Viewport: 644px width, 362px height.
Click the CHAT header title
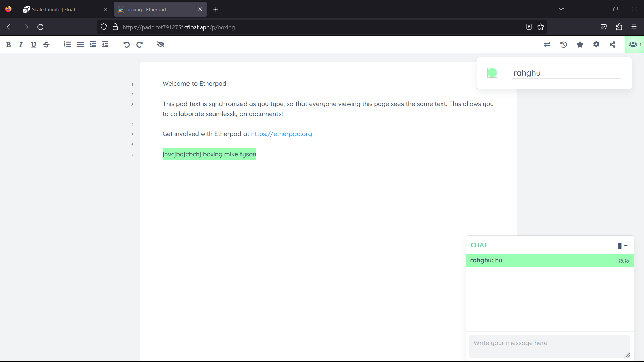tap(479, 245)
